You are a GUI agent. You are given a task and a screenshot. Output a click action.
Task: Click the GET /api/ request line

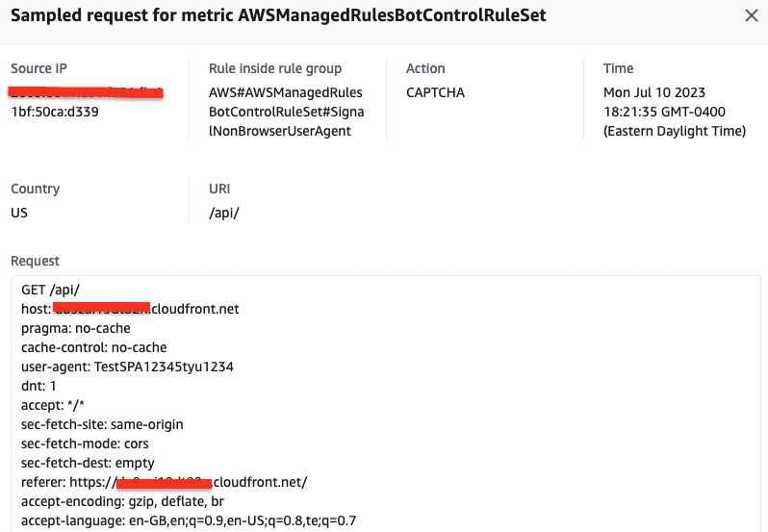pyautogui.click(x=50, y=290)
